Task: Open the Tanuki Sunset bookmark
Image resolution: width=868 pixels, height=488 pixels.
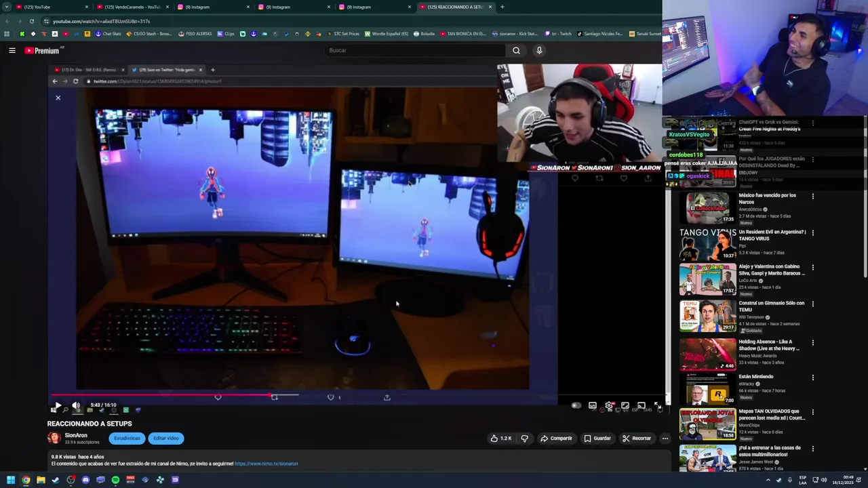Action: (x=645, y=33)
